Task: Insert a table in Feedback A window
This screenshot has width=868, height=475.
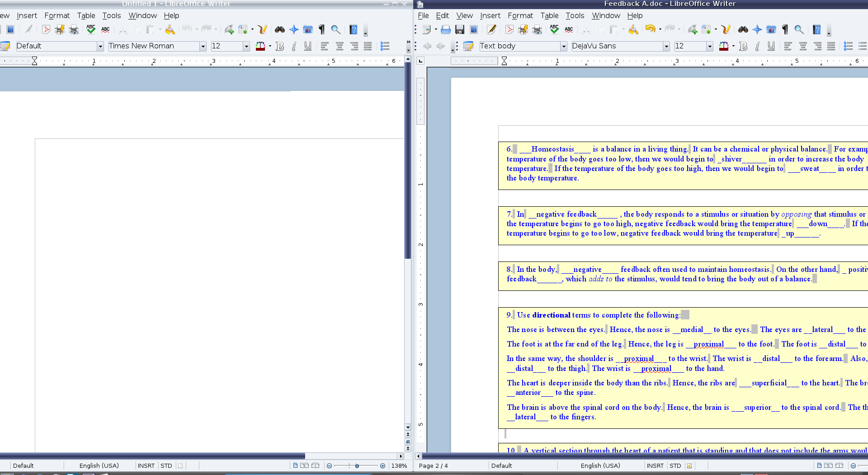Action: pos(706,29)
